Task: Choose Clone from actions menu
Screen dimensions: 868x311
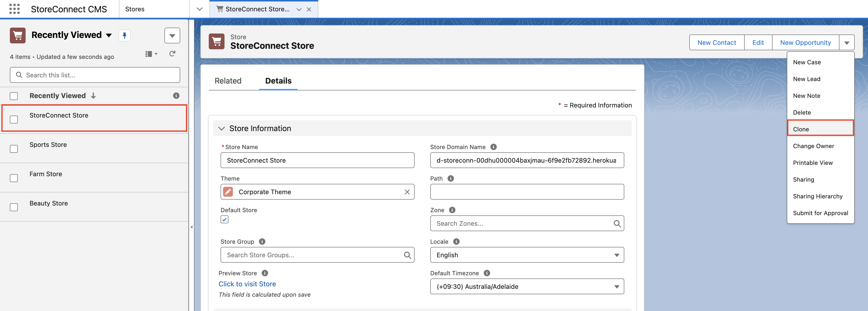Action: [x=820, y=129]
